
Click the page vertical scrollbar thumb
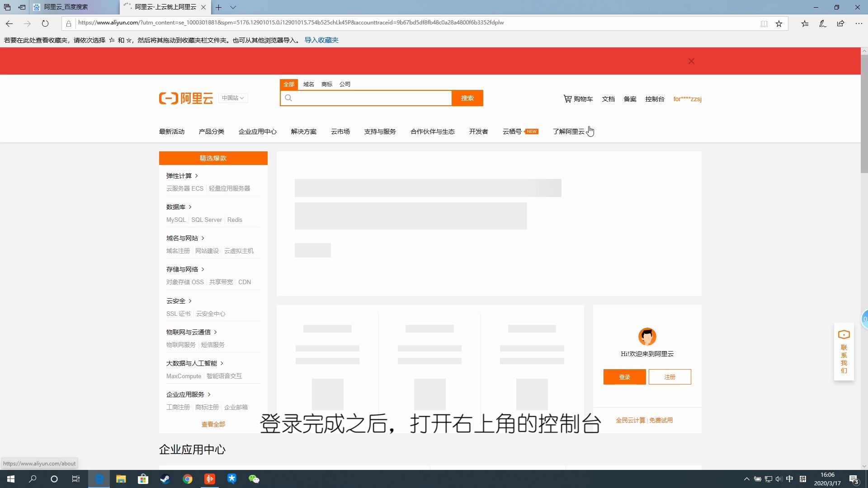864,113
